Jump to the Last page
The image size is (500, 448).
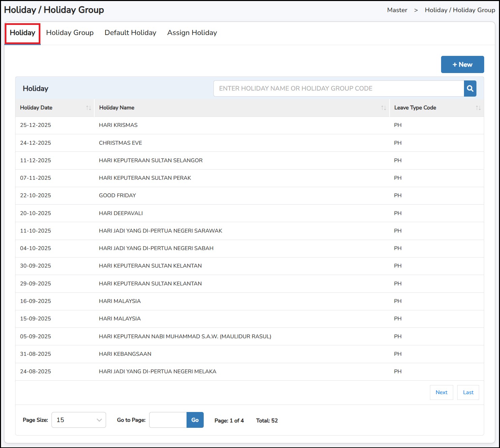(468, 392)
